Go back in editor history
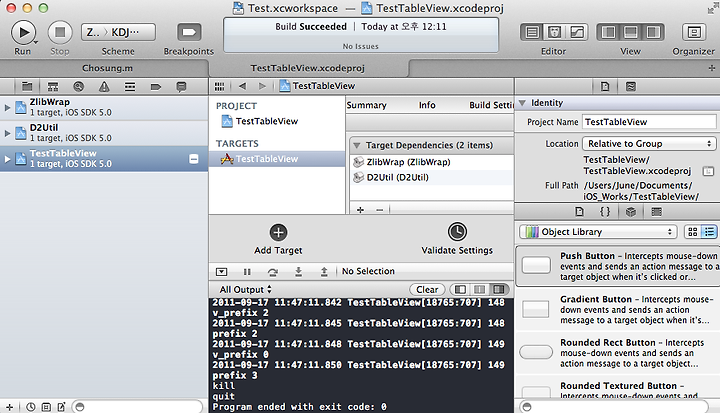Screen dimensions: 720x413 (x=242, y=86)
